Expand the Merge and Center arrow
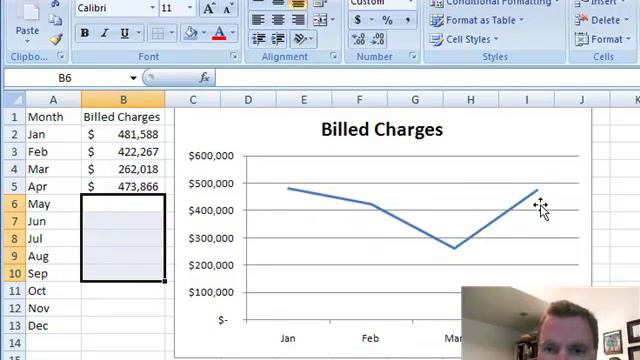The height and width of the screenshot is (360, 640). tap(333, 20)
